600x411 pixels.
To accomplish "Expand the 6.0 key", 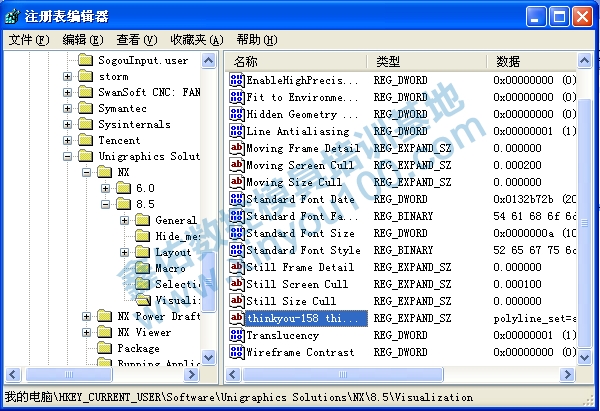I will pyautogui.click(x=106, y=189).
